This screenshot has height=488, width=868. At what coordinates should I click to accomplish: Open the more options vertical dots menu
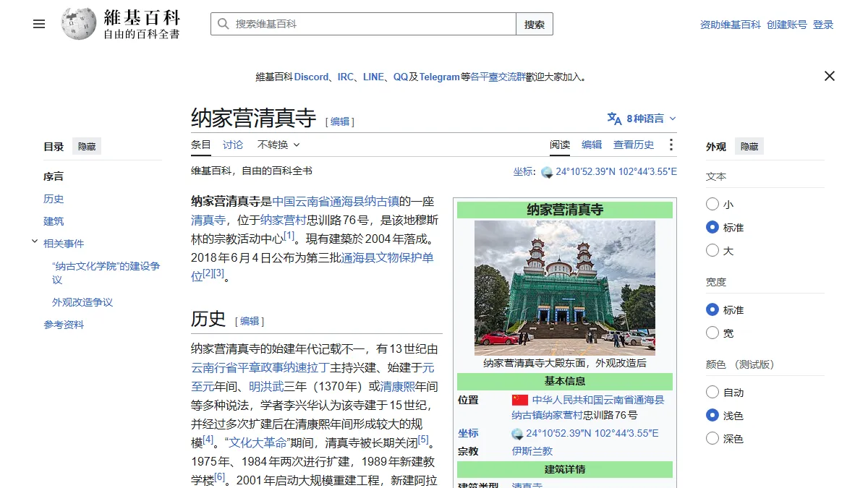pyautogui.click(x=671, y=145)
